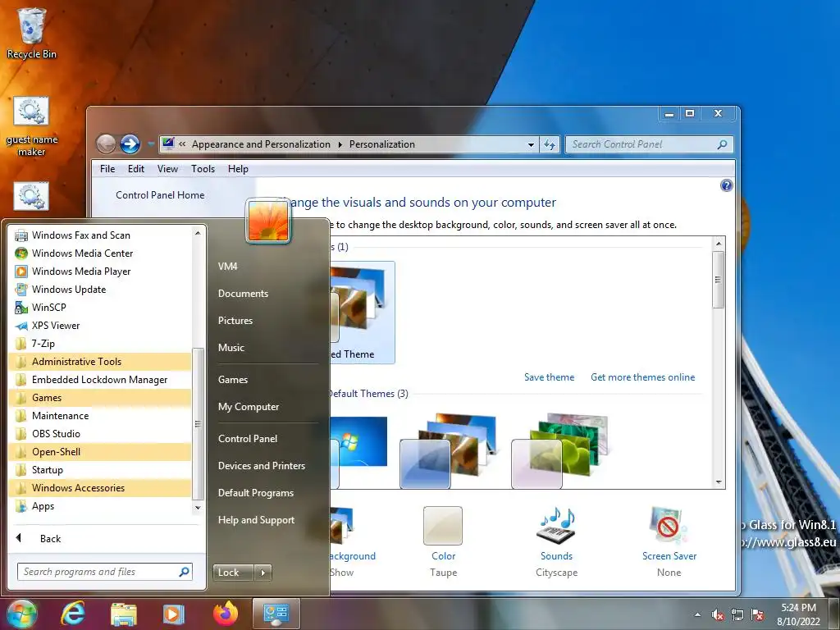The image size is (840, 630).
Task: Expand the Open-Shell folder
Action: click(100, 452)
